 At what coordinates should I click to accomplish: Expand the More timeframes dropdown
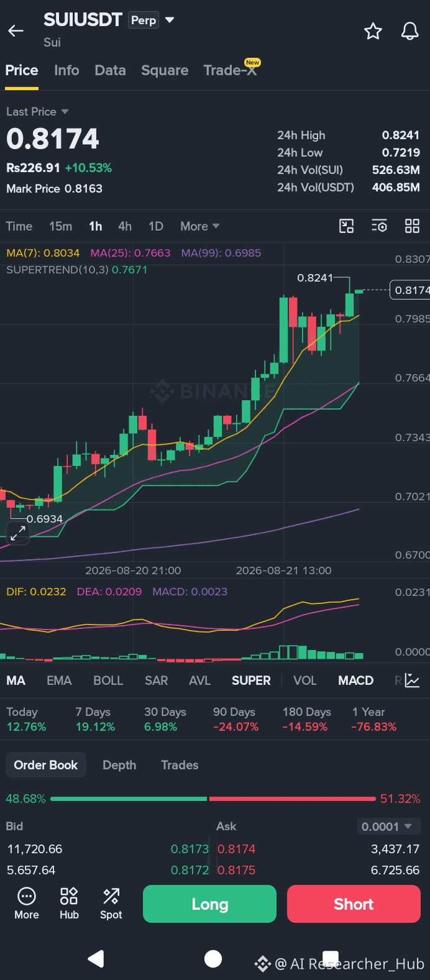(x=199, y=226)
